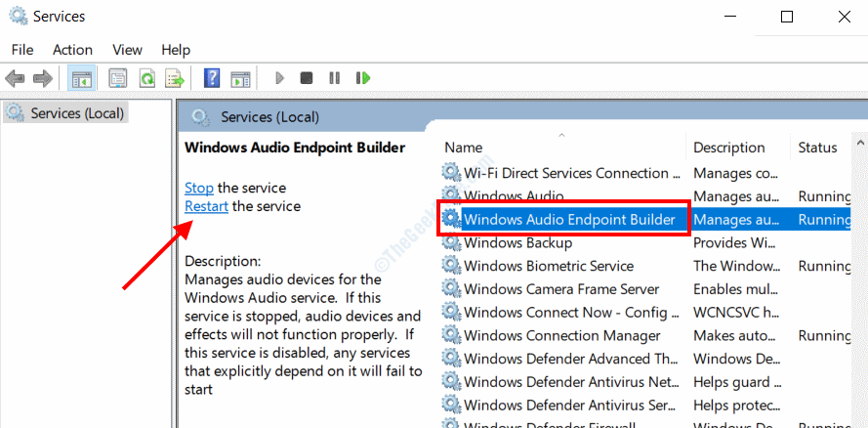Click the Refresh toolbar icon
The height and width of the screenshot is (428, 868).
click(x=146, y=78)
